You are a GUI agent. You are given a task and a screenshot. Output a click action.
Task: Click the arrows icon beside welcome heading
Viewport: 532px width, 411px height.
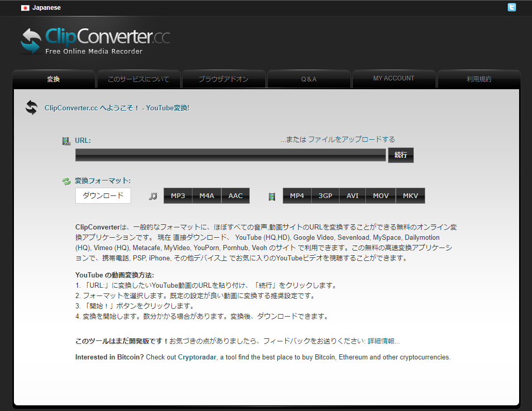[32, 107]
